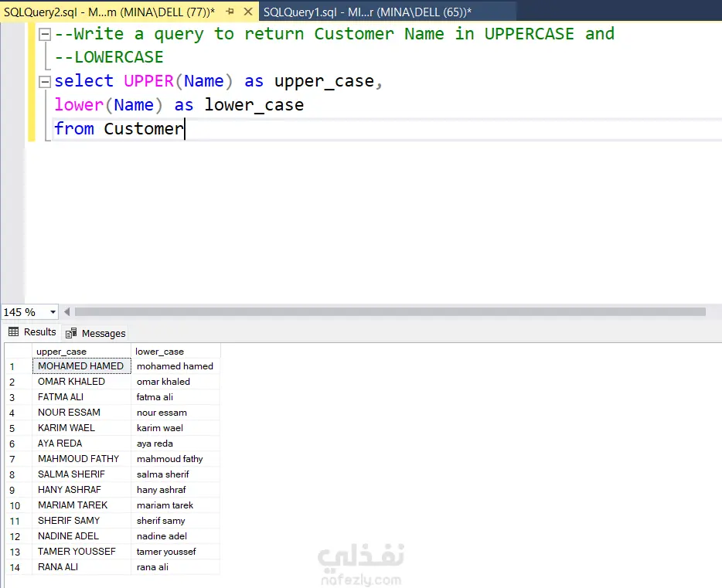The width and height of the screenshot is (722, 588).
Task: Select the mohamed hamed lowercase cell
Action: pyautogui.click(x=175, y=366)
